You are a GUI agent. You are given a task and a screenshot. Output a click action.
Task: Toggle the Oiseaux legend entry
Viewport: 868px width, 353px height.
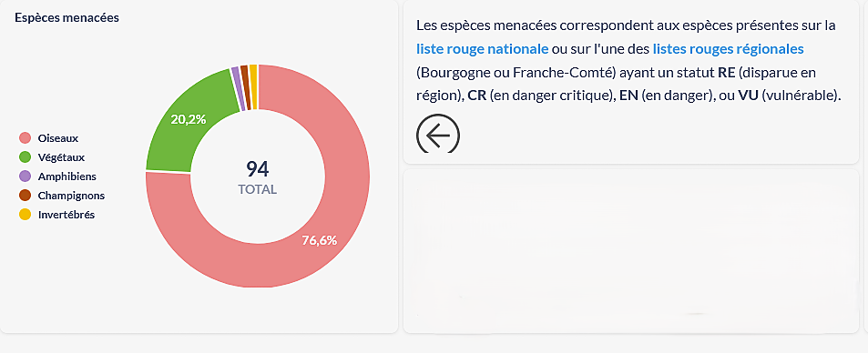pyautogui.click(x=48, y=137)
